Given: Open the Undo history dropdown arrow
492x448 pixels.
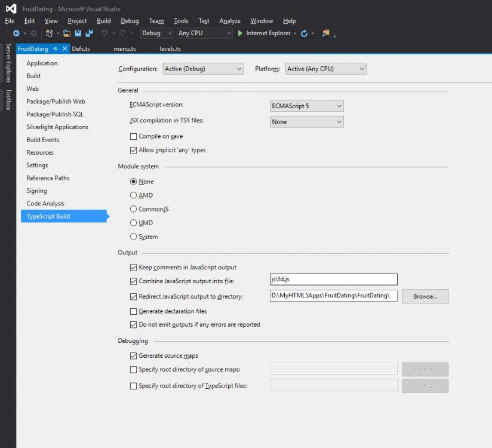Looking at the screenshot, I should pos(113,33).
